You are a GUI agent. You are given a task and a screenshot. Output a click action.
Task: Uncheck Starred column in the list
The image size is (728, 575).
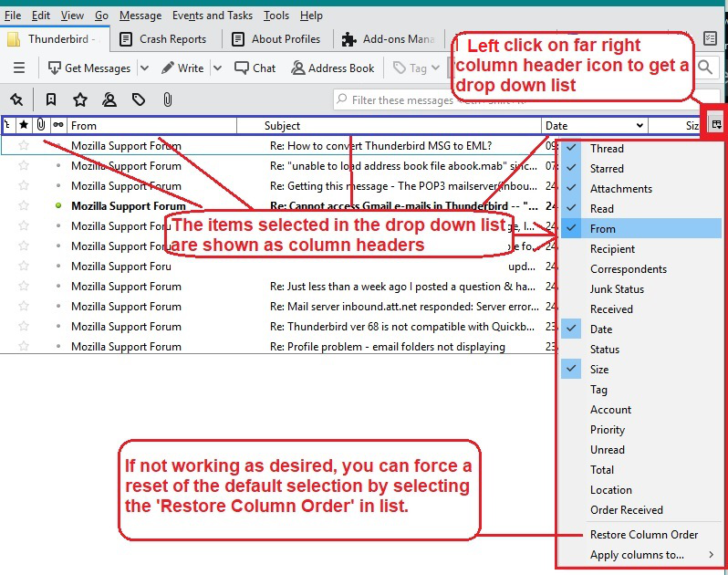(x=641, y=169)
